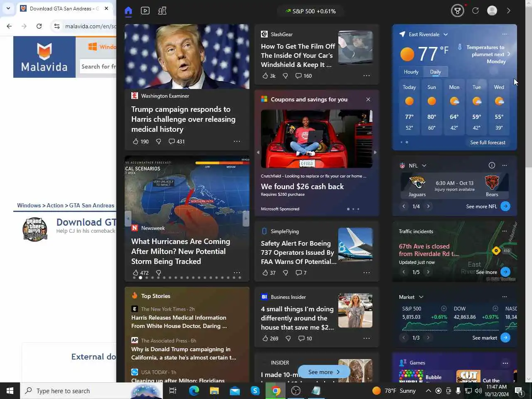Open See market arrow button
This screenshot has width=532, height=399.
coord(505,337)
